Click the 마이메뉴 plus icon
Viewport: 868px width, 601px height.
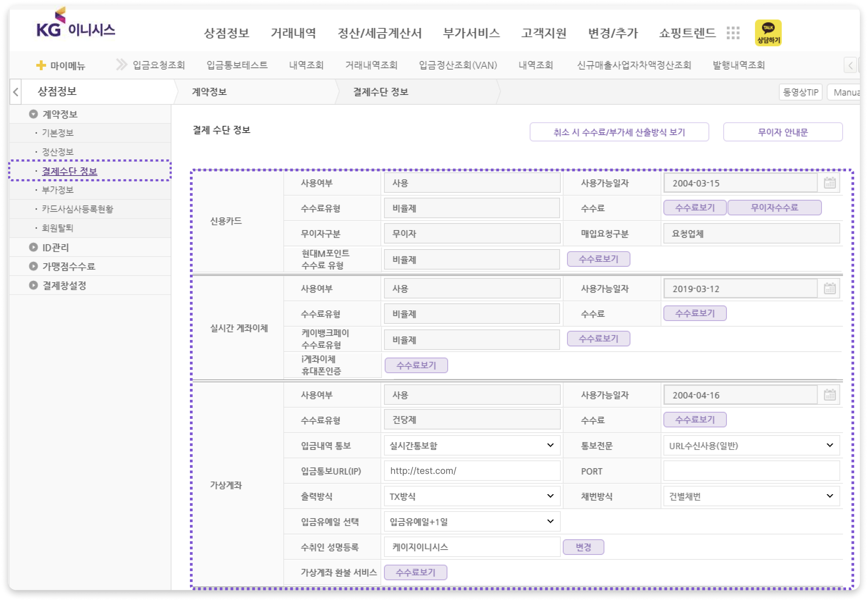(x=41, y=65)
